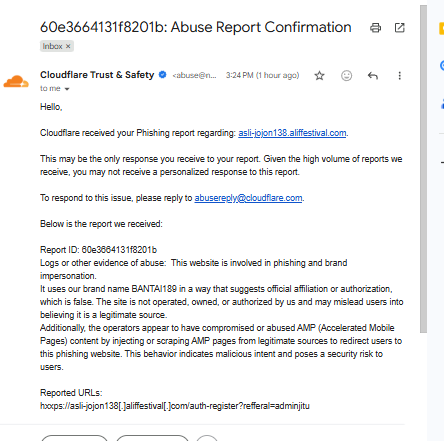This screenshot has height=441, width=444.
Task: Click the first rounded button below the email
Action: point(74,438)
